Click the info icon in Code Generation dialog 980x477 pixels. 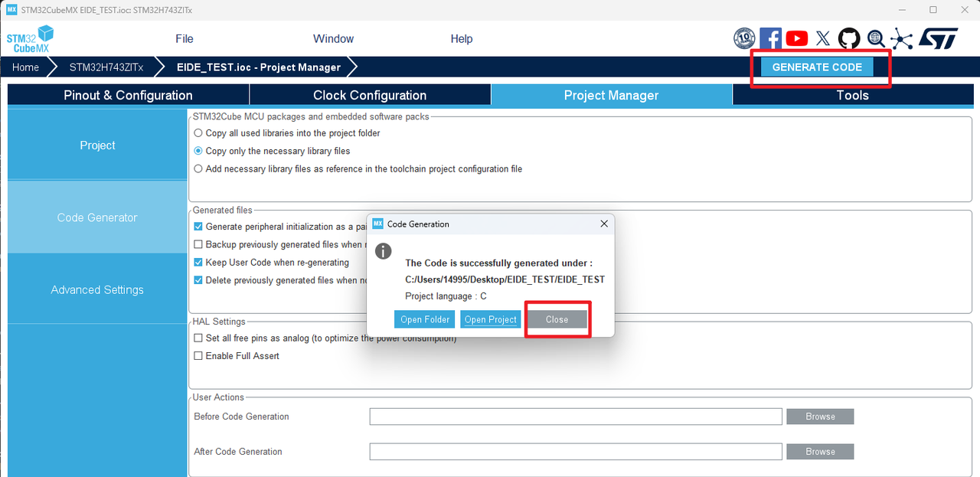[x=383, y=251]
